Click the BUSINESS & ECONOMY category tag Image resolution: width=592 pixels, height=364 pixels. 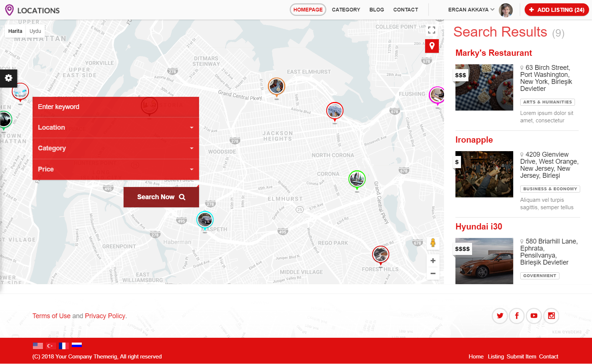click(550, 189)
